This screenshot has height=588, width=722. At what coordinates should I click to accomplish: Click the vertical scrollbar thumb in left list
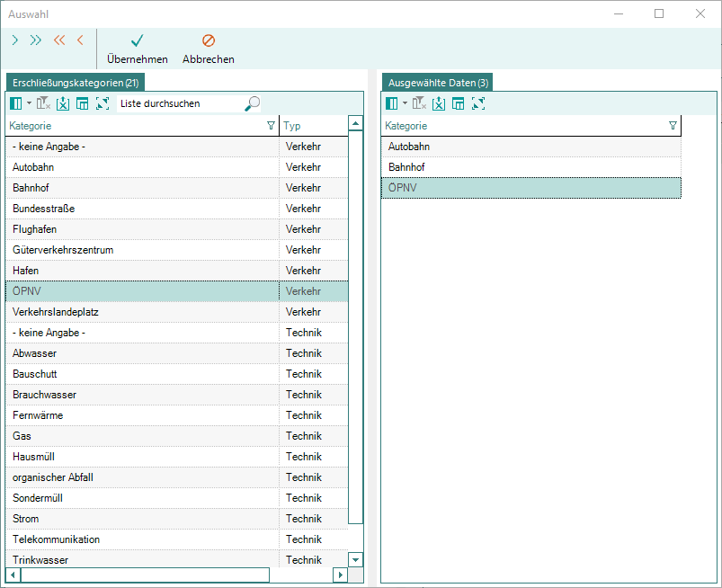(355, 327)
